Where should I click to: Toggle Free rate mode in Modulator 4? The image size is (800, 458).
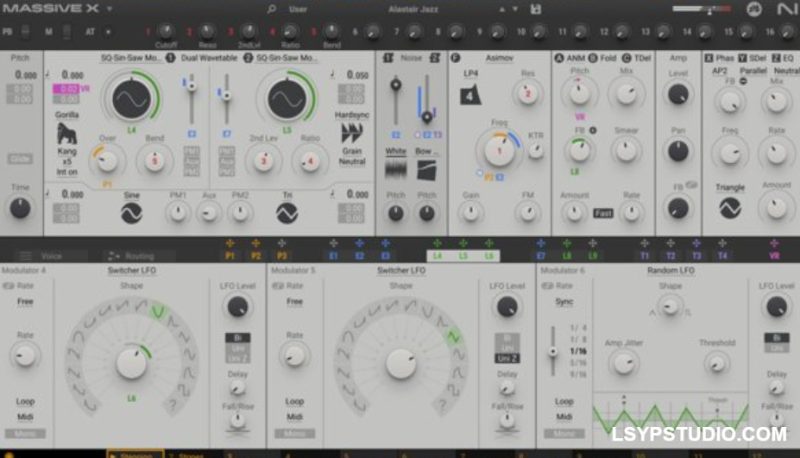tap(25, 301)
